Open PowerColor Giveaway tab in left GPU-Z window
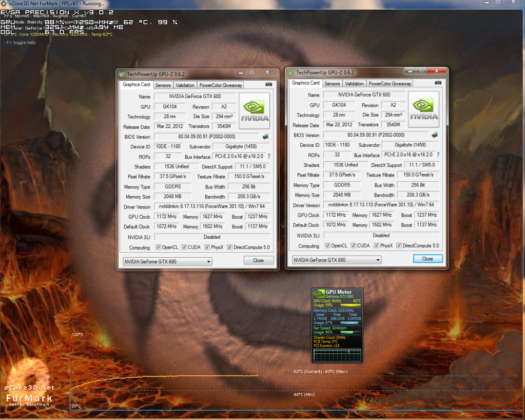 point(221,85)
